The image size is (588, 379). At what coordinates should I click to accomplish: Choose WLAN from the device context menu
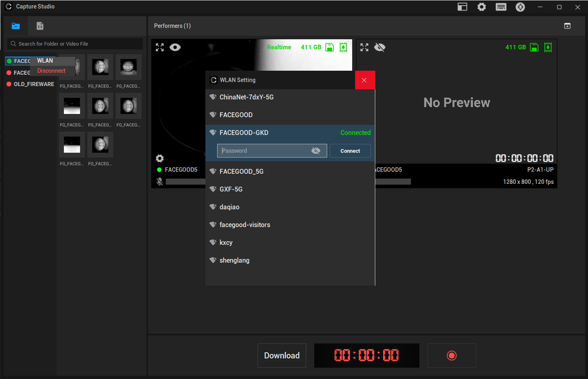coord(45,61)
